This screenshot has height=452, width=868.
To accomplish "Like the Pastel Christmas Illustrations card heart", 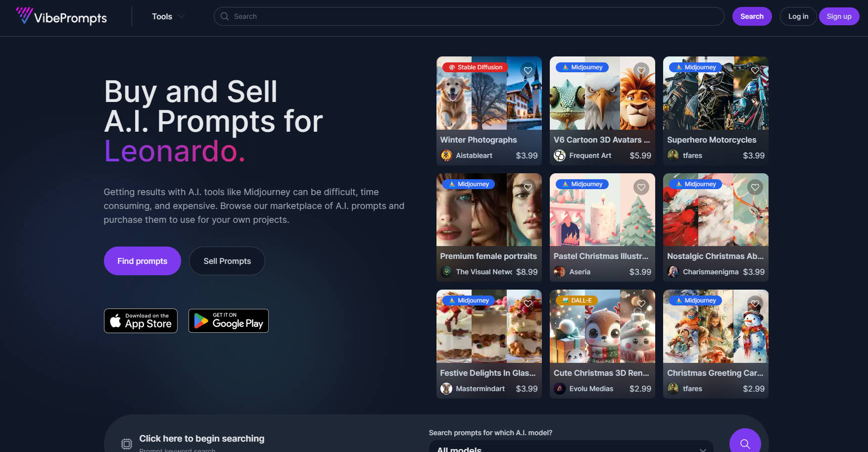I will 641,187.
